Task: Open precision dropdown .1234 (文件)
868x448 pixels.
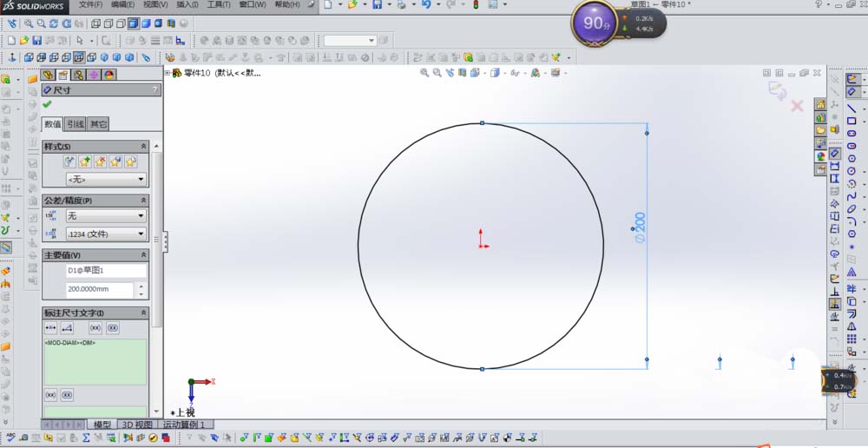Action: pos(106,234)
